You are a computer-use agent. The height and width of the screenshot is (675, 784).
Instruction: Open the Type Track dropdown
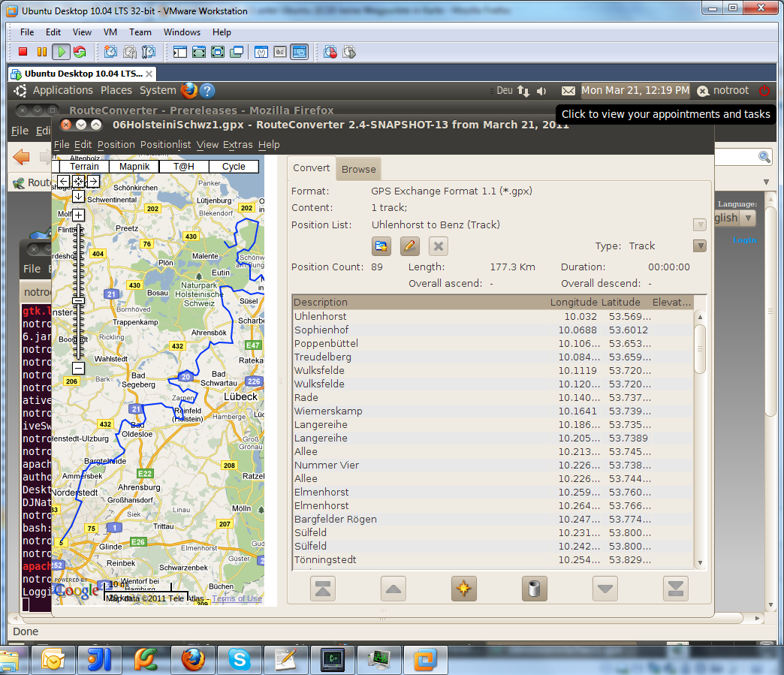(699, 246)
